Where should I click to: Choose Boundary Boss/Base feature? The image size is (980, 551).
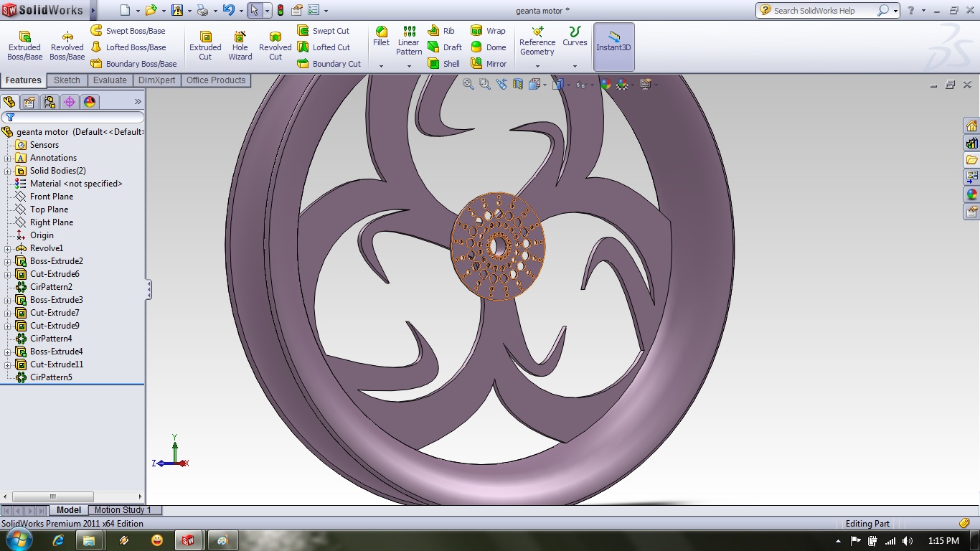(x=133, y=64)
